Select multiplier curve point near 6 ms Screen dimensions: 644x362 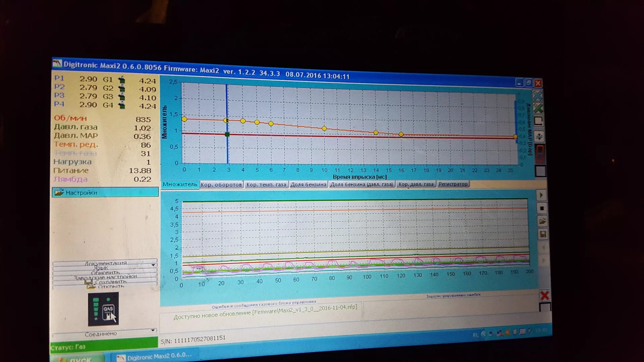point(271,124)
